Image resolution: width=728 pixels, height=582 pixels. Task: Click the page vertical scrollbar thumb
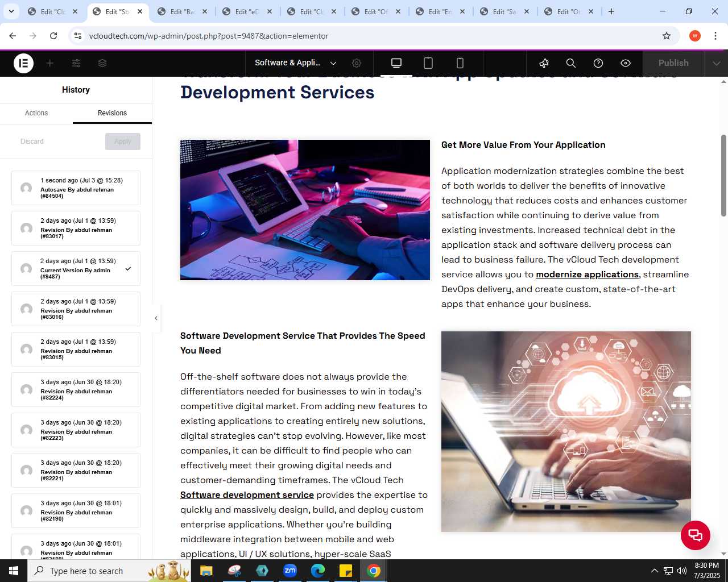click(x=723, y=176)
